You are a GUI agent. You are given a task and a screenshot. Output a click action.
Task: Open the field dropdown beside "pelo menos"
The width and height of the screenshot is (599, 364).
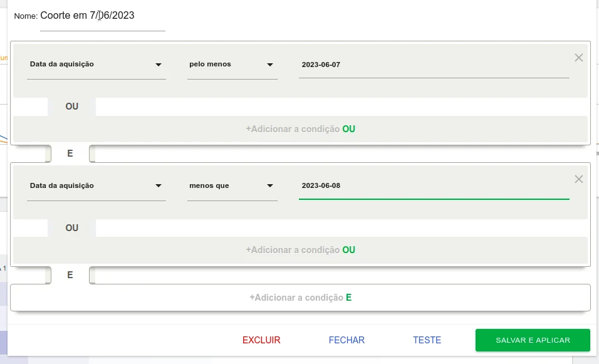(x=96, y=65)
